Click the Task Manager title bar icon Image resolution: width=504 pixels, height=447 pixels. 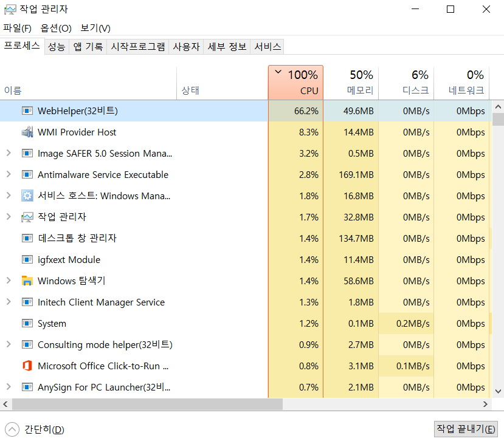[10, 9]
